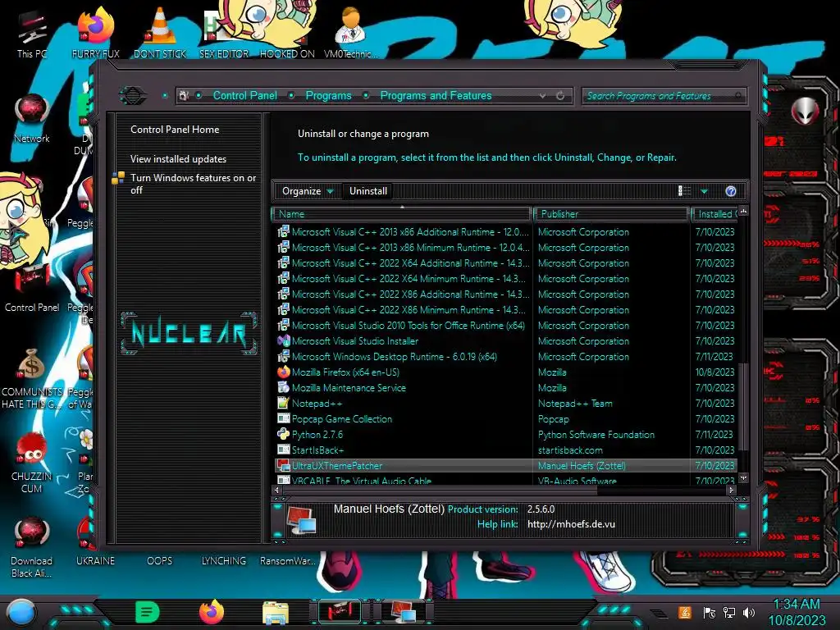
Task: Open the green notes app on taskbar
Action: [x=147, y=612]
